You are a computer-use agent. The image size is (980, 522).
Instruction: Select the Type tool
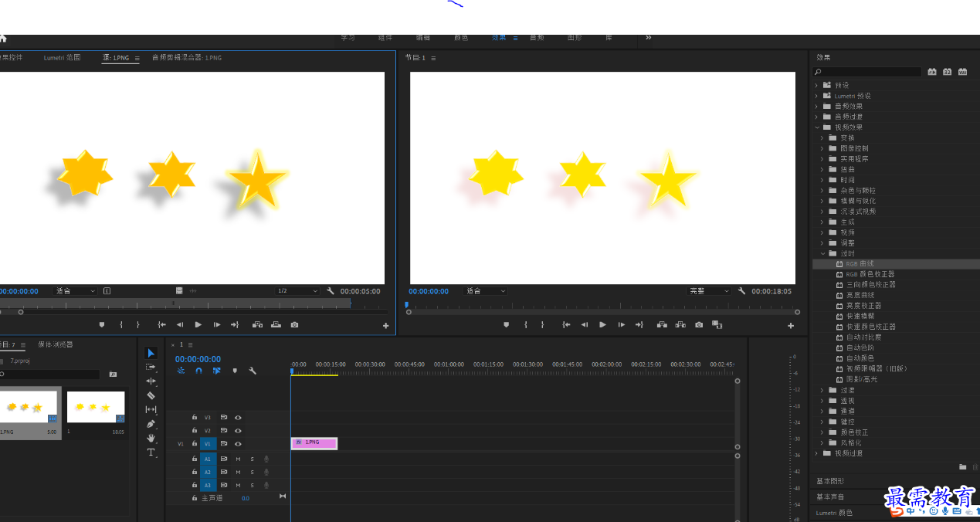[x=151, y=452]
